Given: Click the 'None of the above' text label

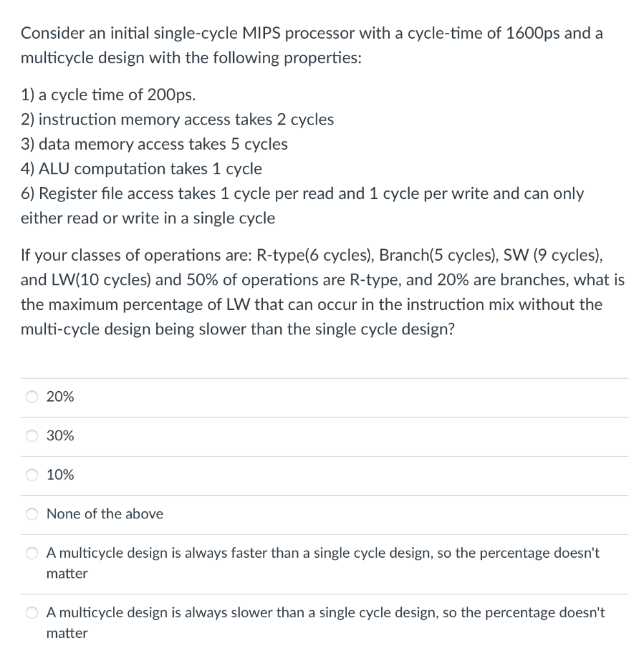Looking at the screenshot, I should (x=105, y=514).
